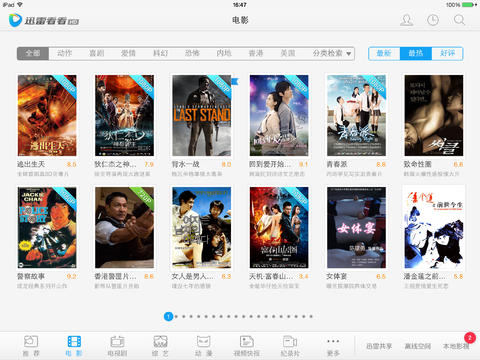Open the 综艺 variety shows section

(x=160, y=345)
